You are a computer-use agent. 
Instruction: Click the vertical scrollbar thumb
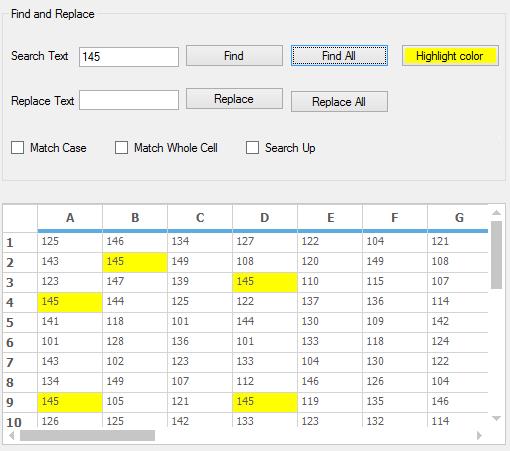[x=496, y=255]
